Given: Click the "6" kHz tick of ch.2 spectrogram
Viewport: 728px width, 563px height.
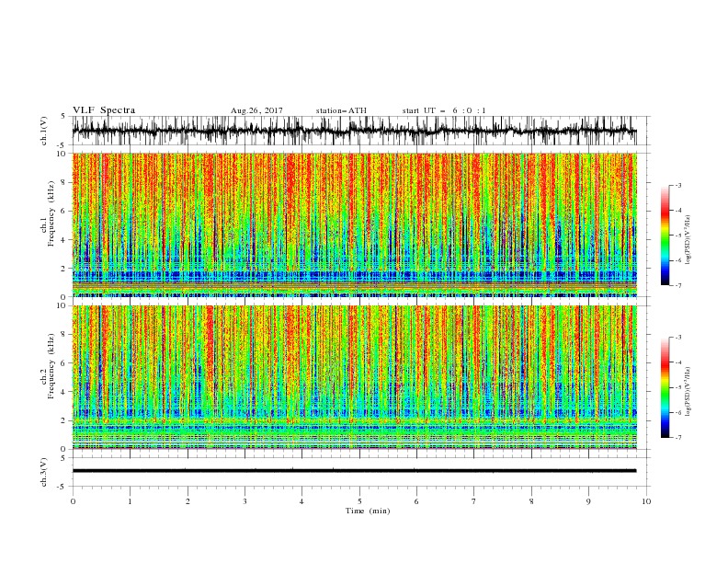Looking at the screenshot, I should coord(63,363).
